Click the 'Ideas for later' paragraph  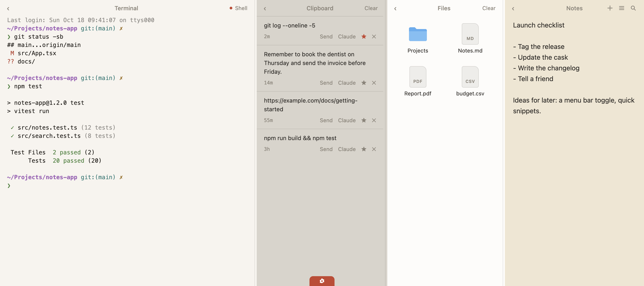click(x=574, y=106)
